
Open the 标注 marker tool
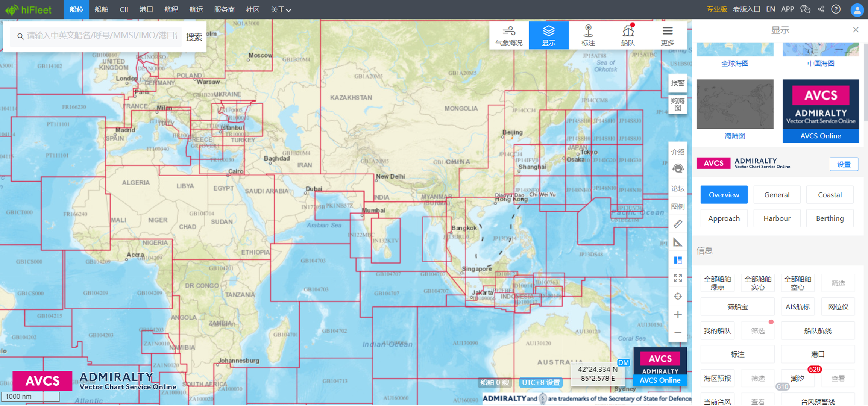(588, 36)
